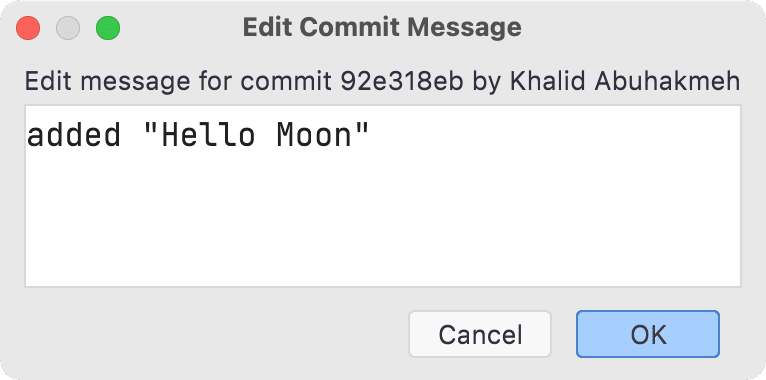Confirm the edit with the OK button
This screenshot has width=766, height=380.
[x=647, y=334]
